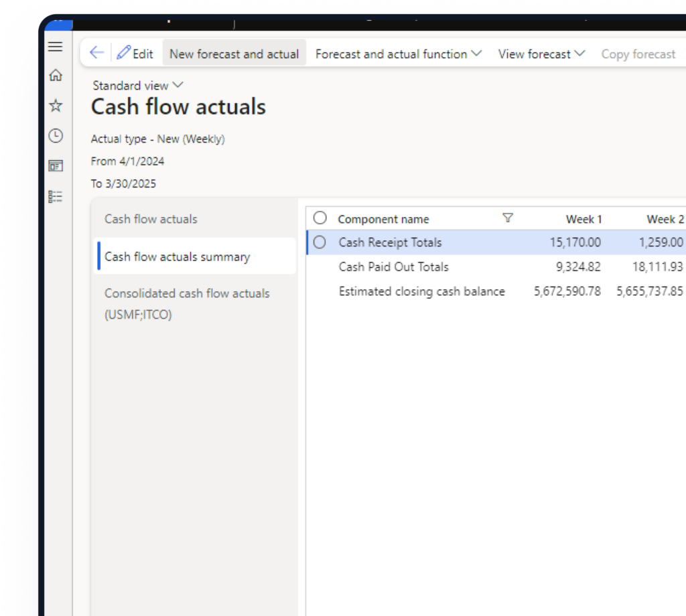Image resolution: width=686 pixels, height=616 pixels.
Task: Click the Week 1 column header
Action: click(584, 219)
